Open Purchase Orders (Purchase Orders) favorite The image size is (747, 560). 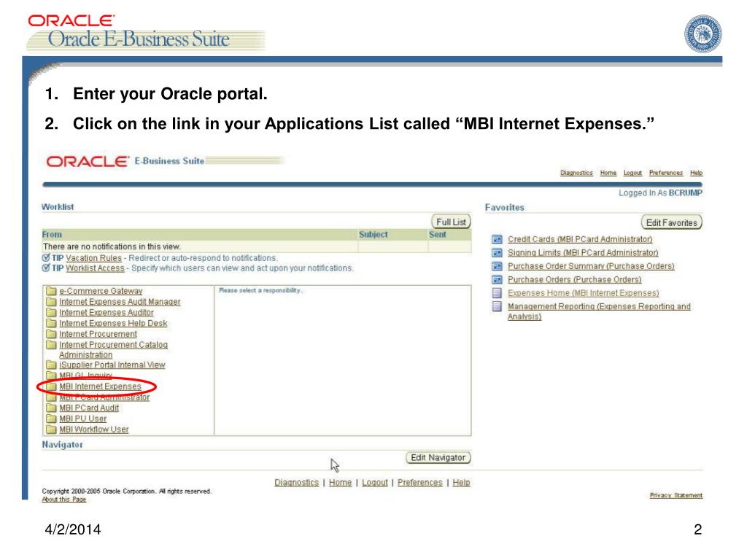(x=575, y=279)
